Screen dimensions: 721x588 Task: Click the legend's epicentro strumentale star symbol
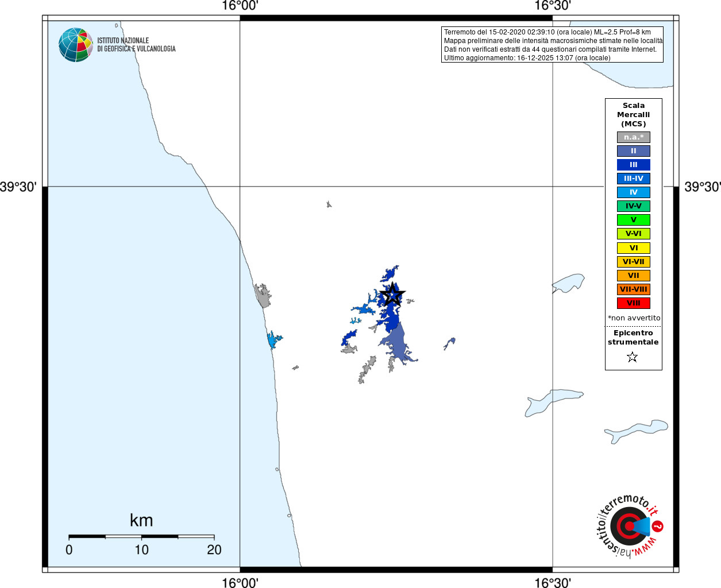(x=633, y=357)
